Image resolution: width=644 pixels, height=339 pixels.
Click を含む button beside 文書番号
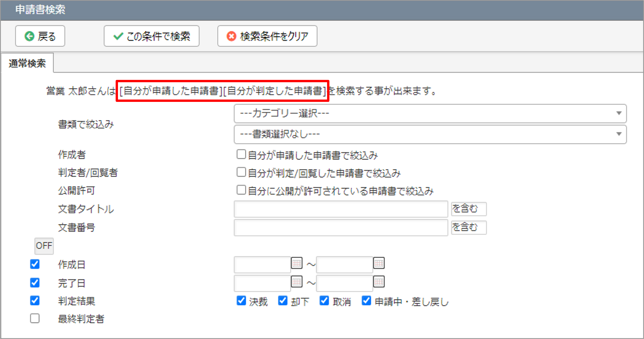click(469, 227)
